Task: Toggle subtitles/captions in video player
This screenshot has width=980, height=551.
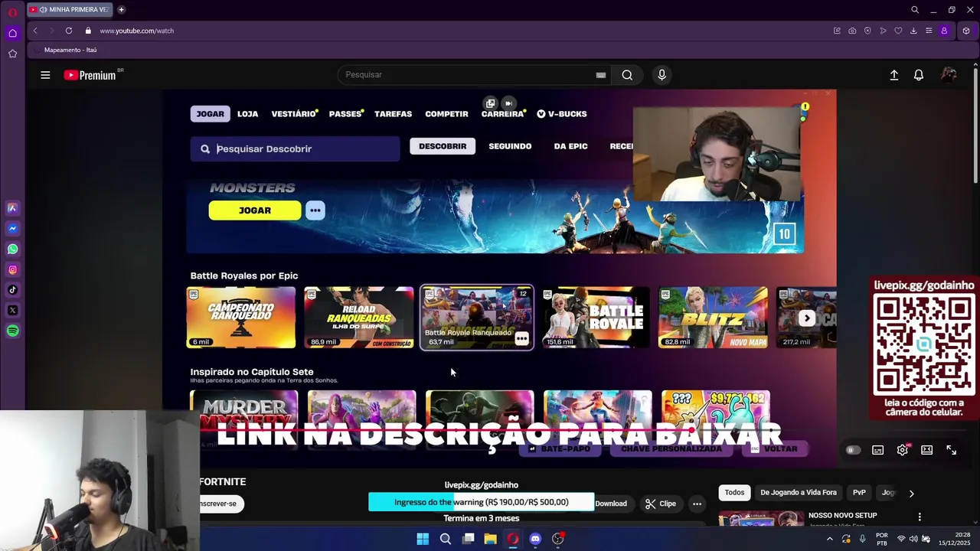Action: pos(878,450)
